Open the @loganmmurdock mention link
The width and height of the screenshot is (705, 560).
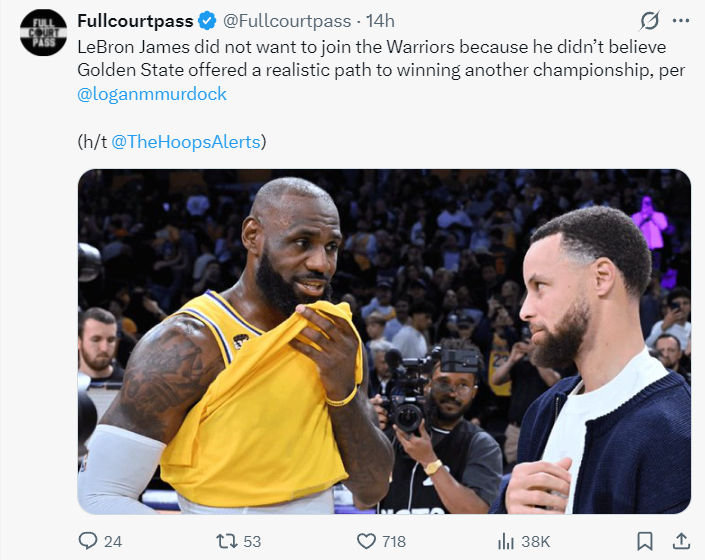click(152, 94)
